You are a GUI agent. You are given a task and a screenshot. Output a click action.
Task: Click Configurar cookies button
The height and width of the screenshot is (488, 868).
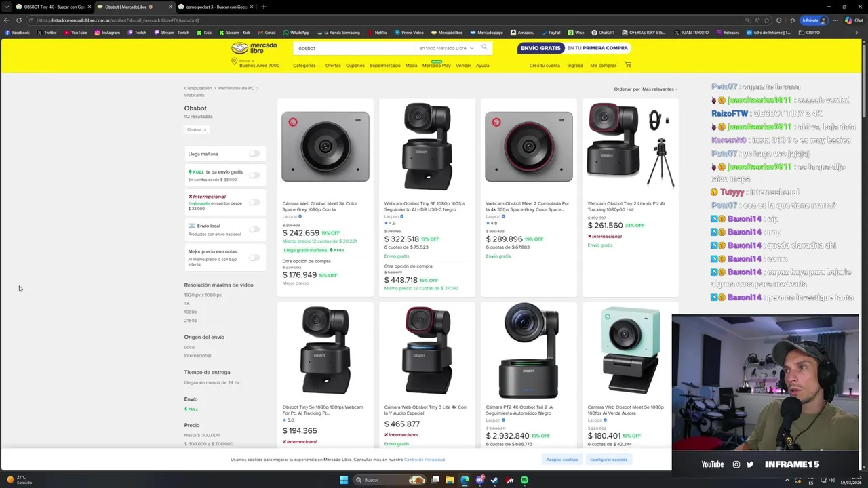608,460
